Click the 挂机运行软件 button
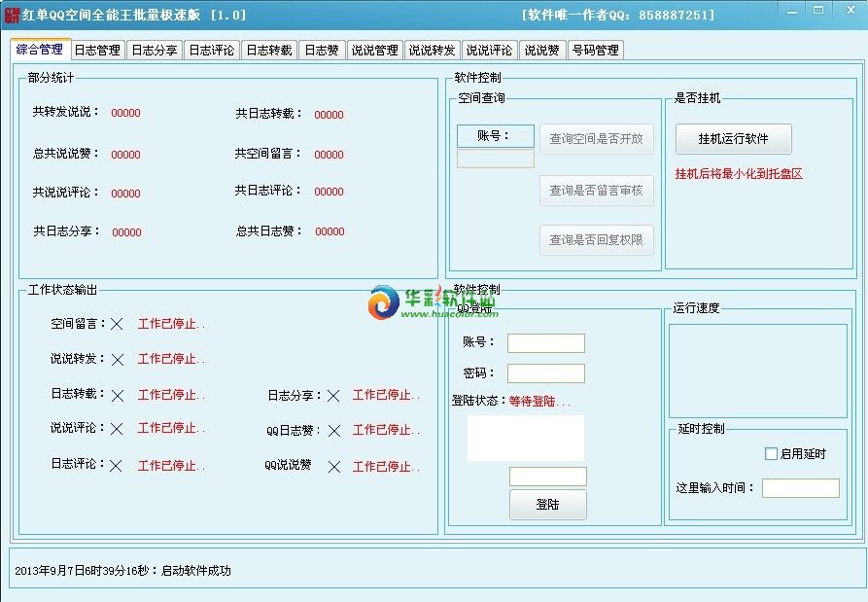Viewport: 868px width, 602px height. pyautogui.click(x=734, y=139)
